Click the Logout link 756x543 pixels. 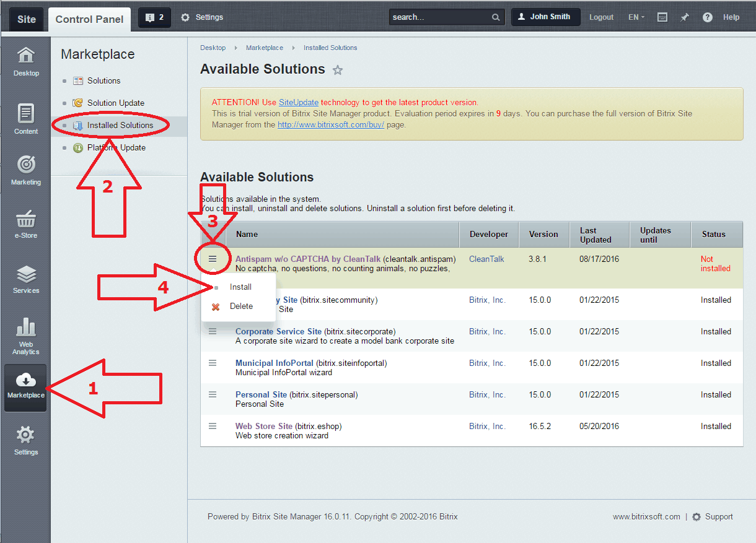pos(601,17)
